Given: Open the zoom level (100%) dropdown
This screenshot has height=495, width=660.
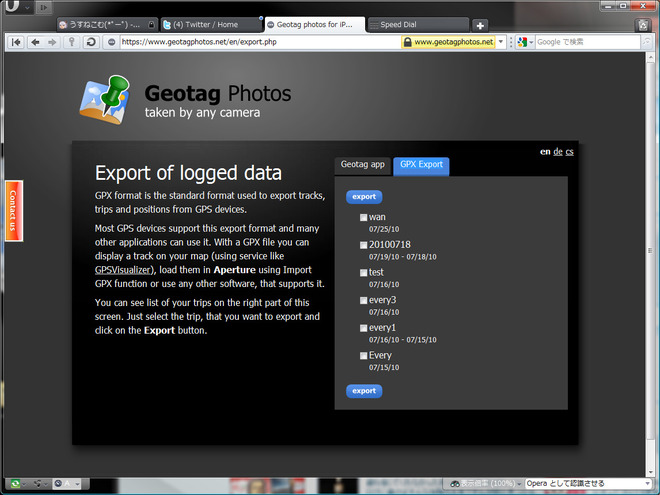Looking at the screenshot, I should click(486, 484).
